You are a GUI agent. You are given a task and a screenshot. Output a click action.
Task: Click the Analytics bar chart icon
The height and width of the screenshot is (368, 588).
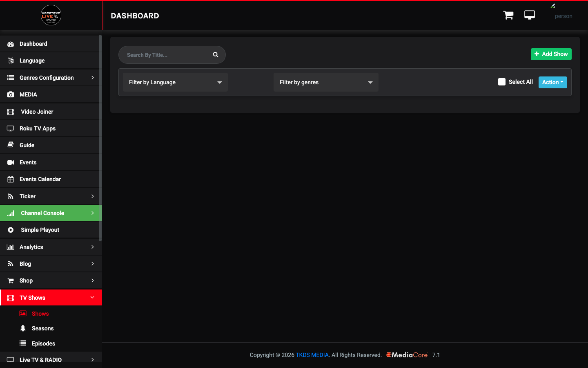tap(11, 247)
